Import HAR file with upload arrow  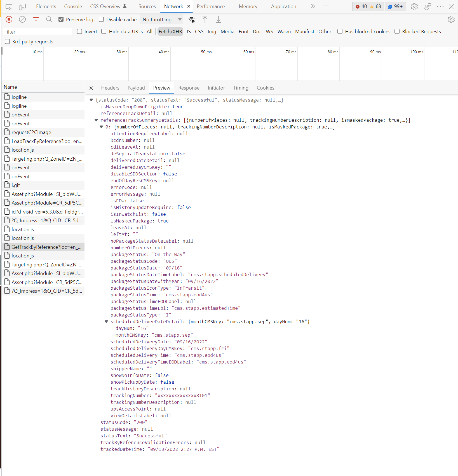point(205,19)
